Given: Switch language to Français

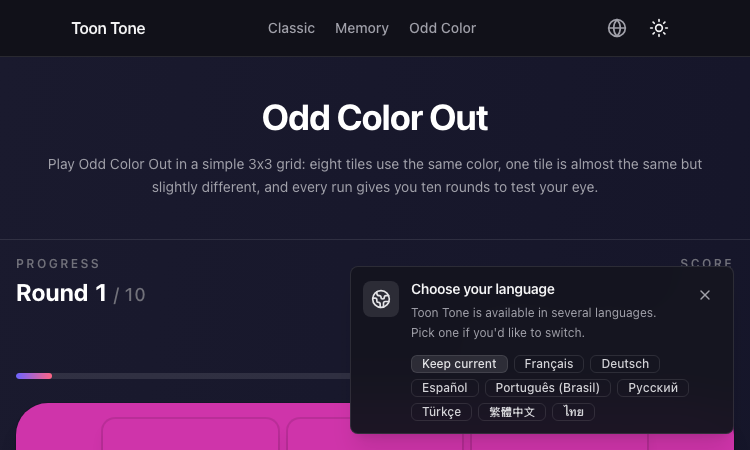Looking at the screenshot, I should [549, 364].
